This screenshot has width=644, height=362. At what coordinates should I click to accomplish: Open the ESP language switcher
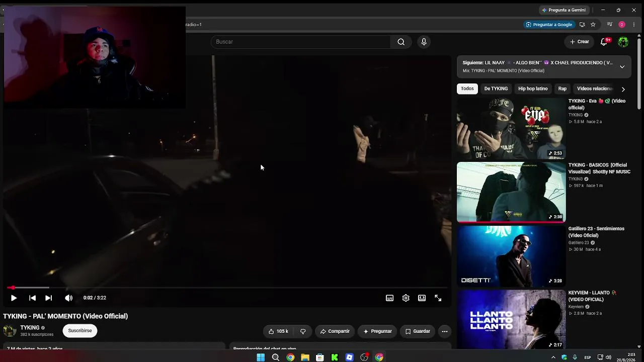(x=588, y=357)
